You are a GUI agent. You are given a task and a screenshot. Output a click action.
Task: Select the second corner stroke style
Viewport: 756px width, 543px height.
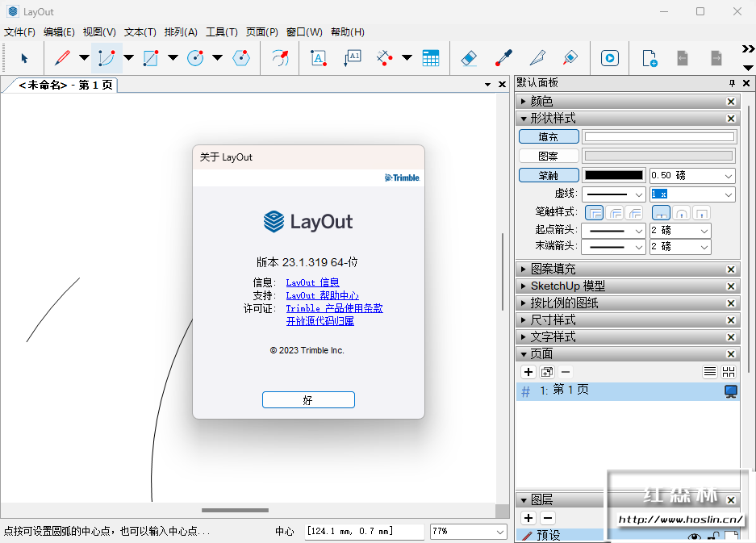point(615,213)
